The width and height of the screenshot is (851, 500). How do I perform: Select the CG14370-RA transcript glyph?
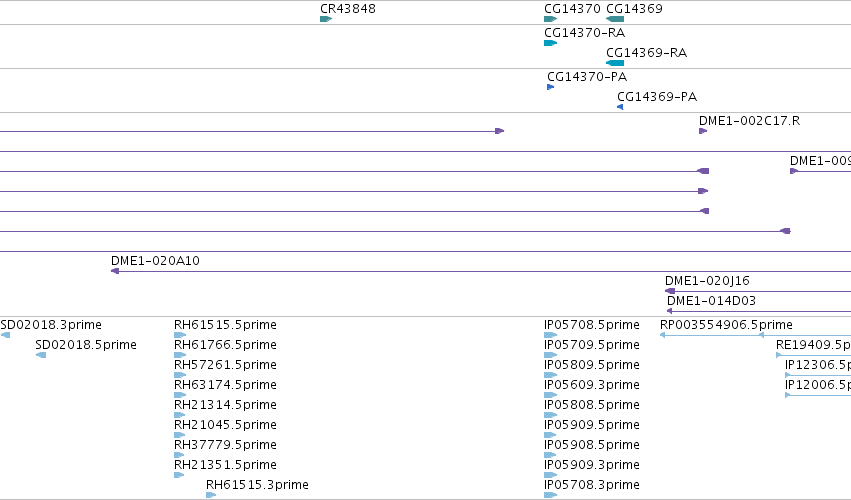click(550, 43)
